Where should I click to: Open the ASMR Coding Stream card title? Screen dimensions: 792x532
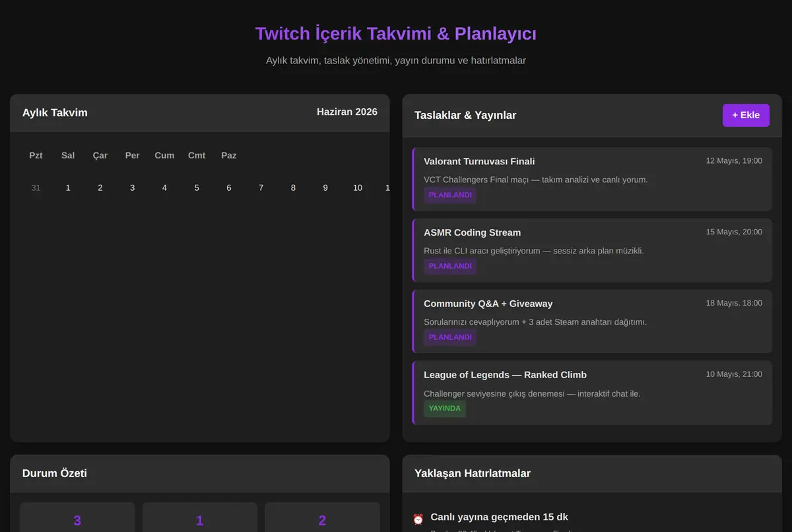pyautogui.click(x=472, y=232)
